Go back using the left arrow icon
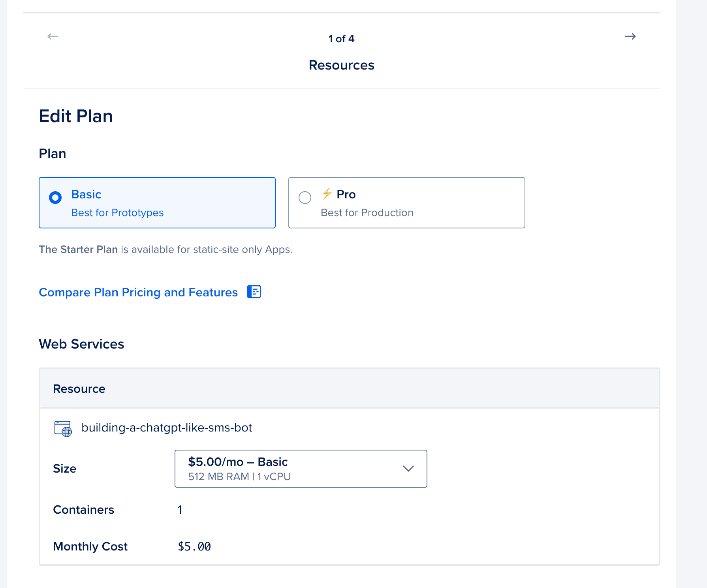This screenshot has height=588, width=707. pos(53,36)
